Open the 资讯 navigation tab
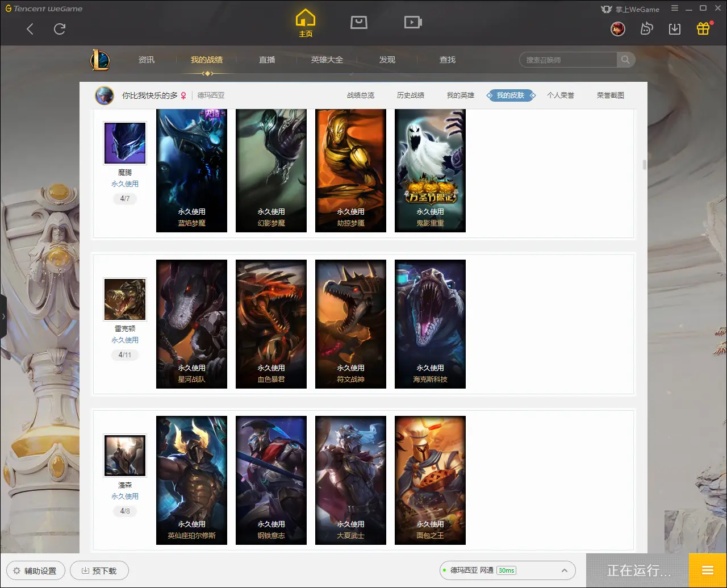This screenshot has height=588, width=727. pos(147,60)
